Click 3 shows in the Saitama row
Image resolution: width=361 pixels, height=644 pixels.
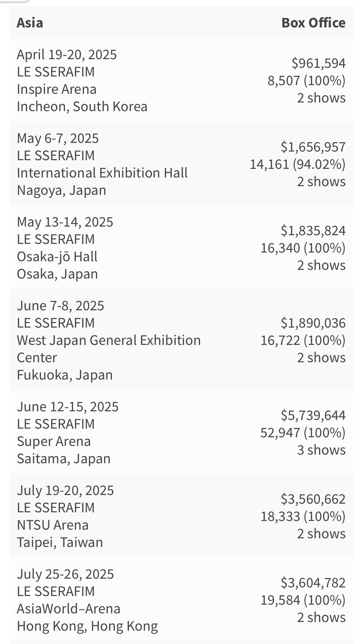(321, 450)
